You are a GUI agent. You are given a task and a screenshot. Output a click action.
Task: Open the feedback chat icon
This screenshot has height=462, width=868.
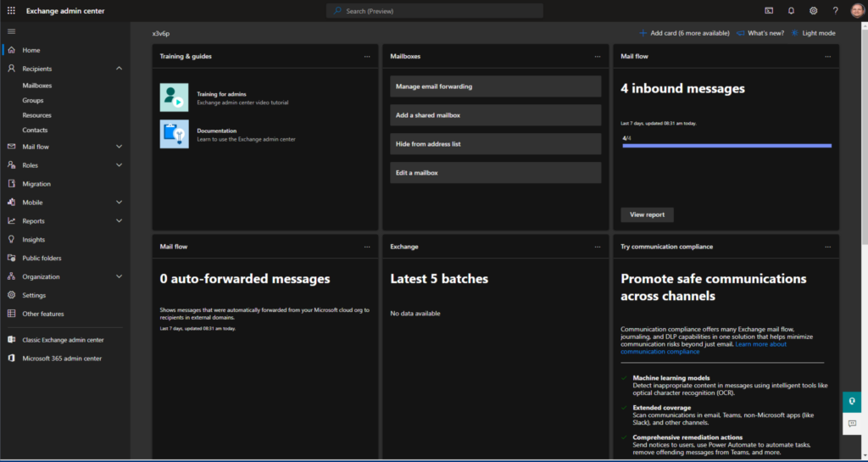click(x=852, y=424)
